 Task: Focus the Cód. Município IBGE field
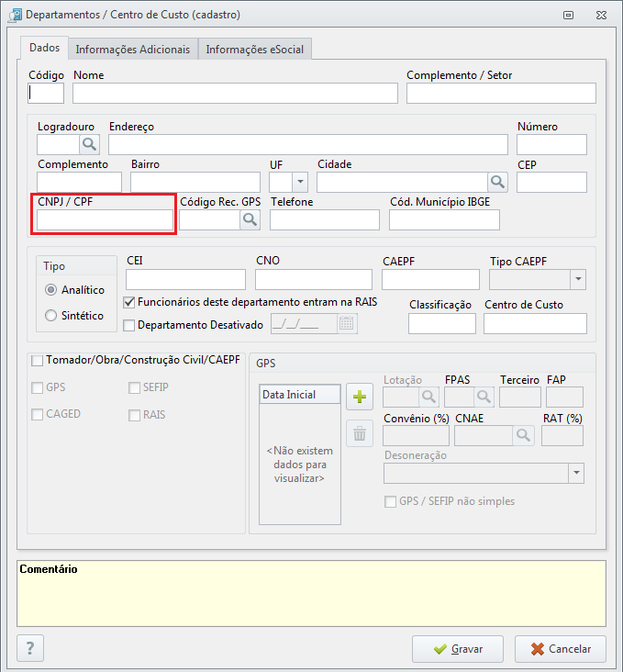(444, 219)
